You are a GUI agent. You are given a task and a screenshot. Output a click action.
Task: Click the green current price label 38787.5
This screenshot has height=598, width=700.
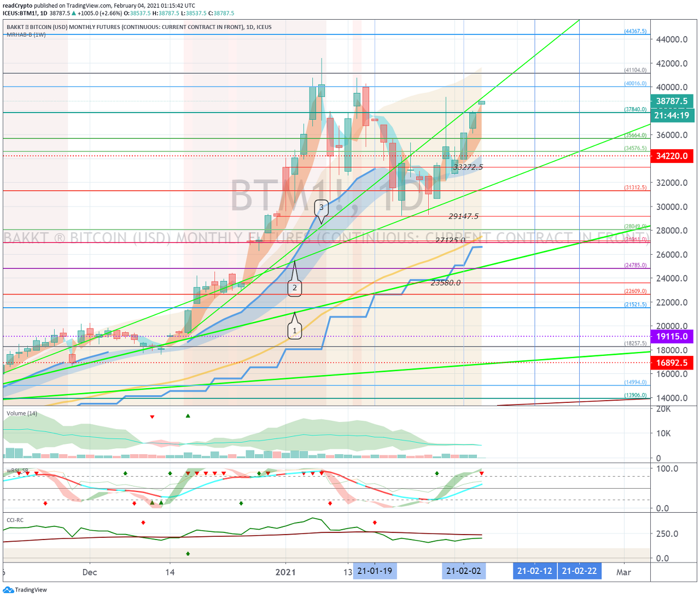point(672,101)
